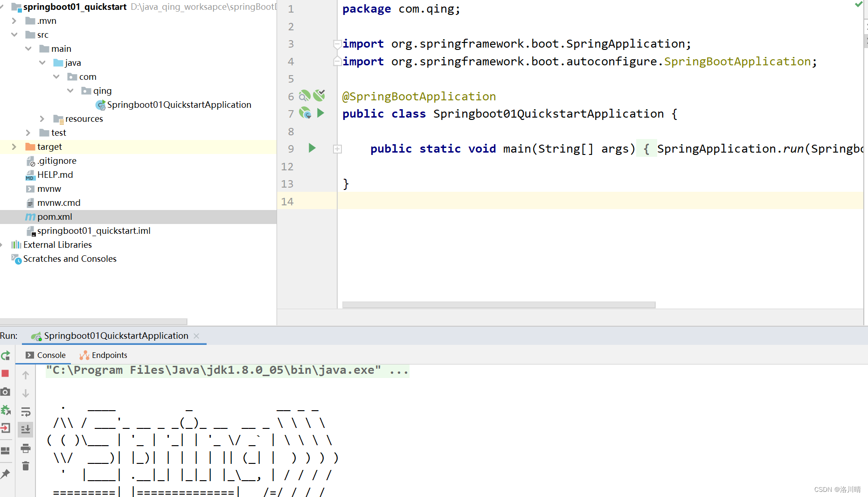Image resolution: width=868 pixels, height=497 pixels.
Task: Print the console contents
Action: [26, 448]
